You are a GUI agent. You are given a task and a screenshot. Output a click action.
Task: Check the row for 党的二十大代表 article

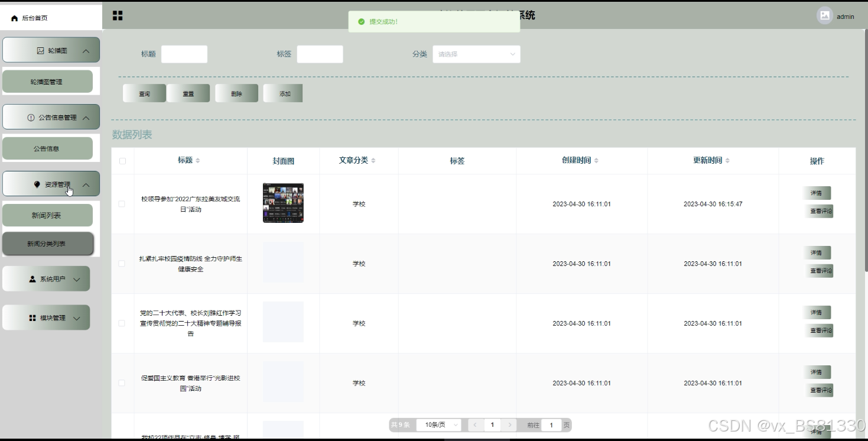[x=122, y=323]
